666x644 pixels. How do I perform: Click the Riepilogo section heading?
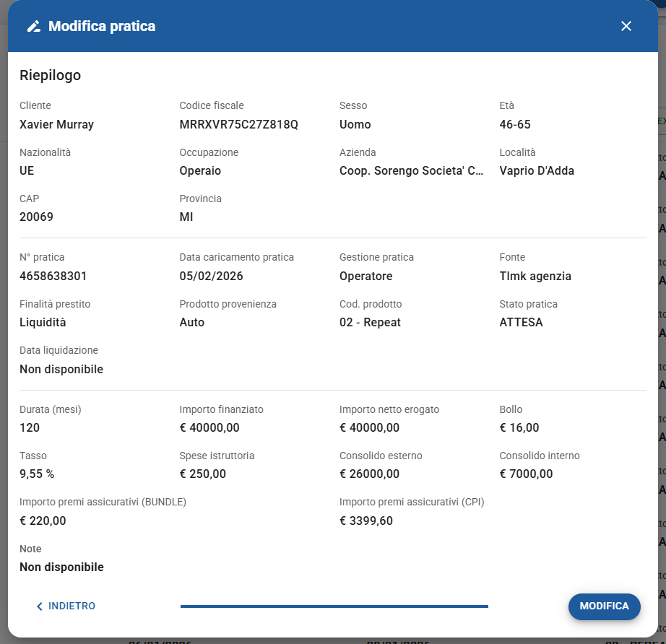(x=50, y=75)
